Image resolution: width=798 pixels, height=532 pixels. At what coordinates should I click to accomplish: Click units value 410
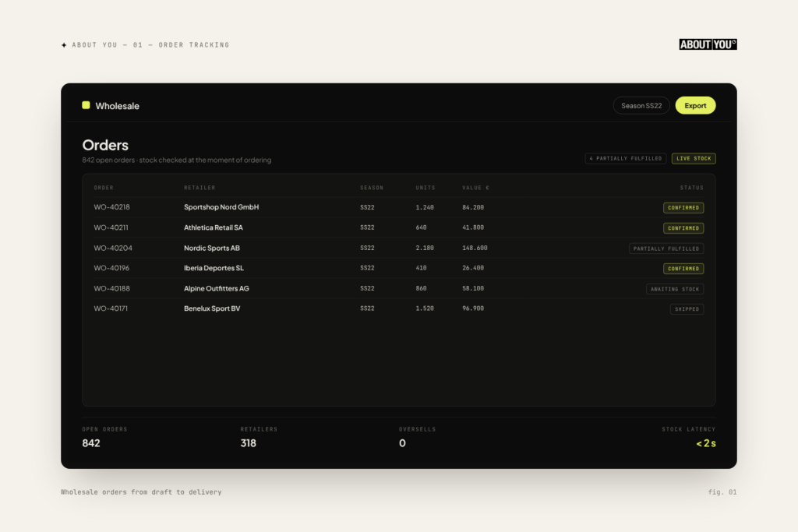click(x=421, y=268)
